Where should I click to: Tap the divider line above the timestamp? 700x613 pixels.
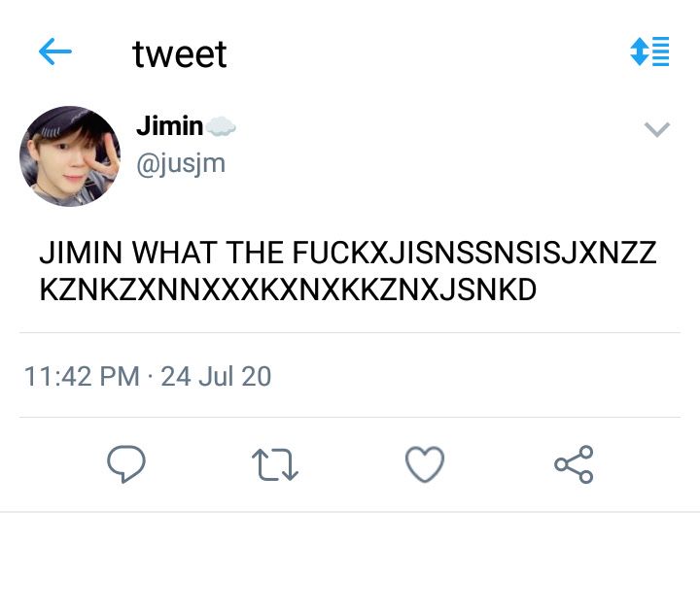pyautogui.click(x=350, y=332)
